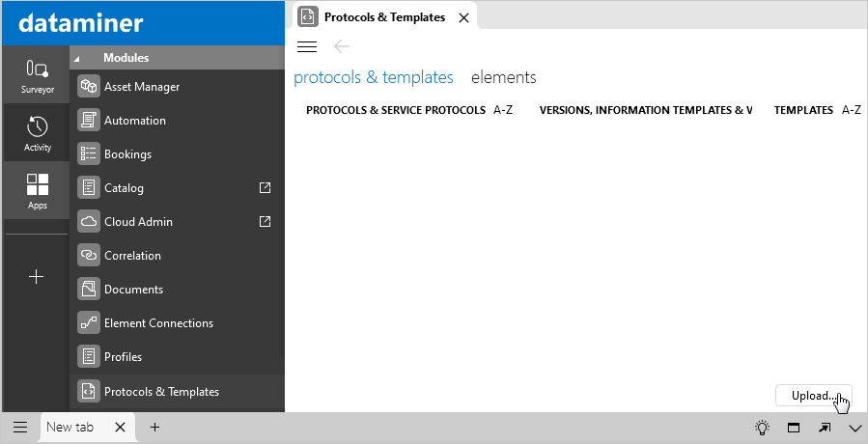Image resolution: width=868 pixels, height=444 pixels.
Task: Sort protocols A-Z
Action: tap(503, 110)
